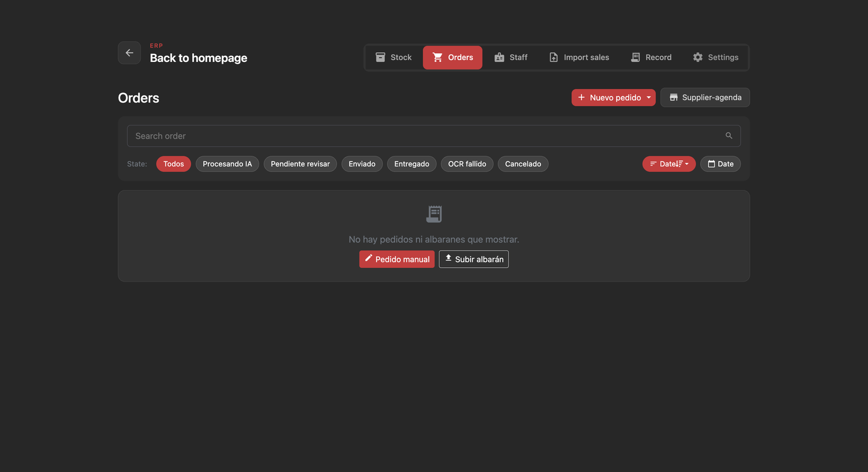Create a Pedido manual

pyautogui.click(x=397, y=259)
